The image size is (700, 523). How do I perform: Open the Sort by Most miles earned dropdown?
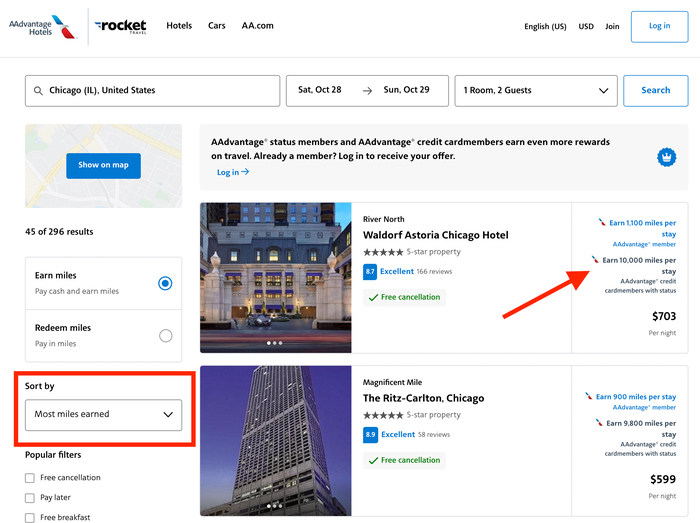tap(104, 415)
